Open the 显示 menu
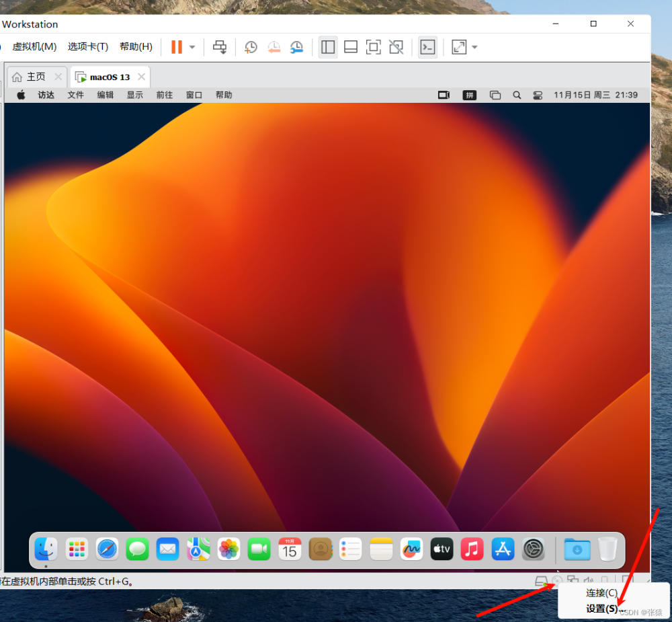 tap(134, 95)
